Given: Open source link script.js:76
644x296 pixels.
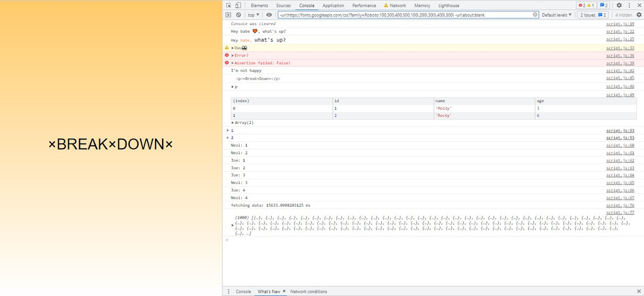Looking at the screenshot, I should click(x=620, y=205).
